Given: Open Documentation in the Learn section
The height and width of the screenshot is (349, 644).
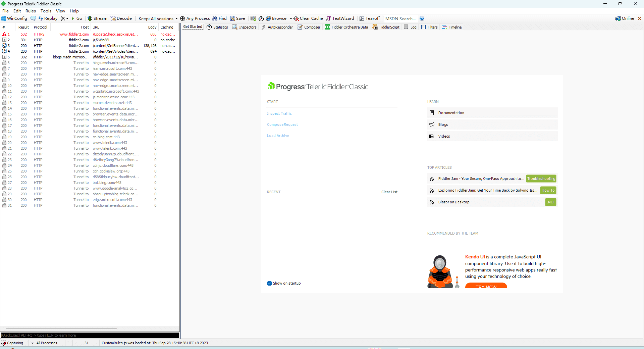Looking at the screenshot, I should (x=492, y=113).
